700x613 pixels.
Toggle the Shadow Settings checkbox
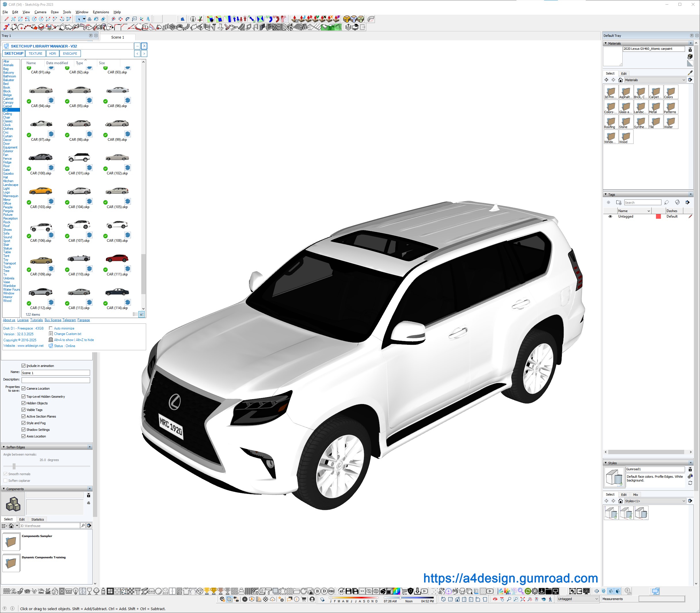coord(24,430)
